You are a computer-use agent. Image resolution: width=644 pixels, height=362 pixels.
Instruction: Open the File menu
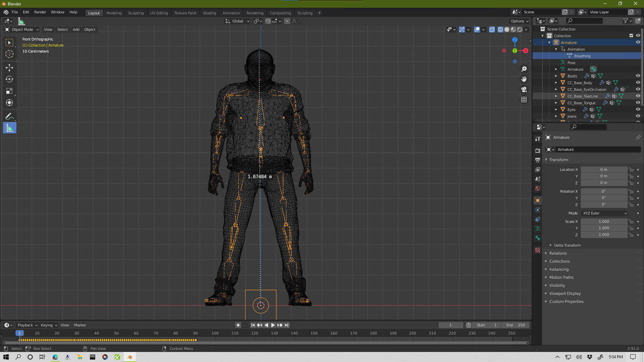point(15,12)
